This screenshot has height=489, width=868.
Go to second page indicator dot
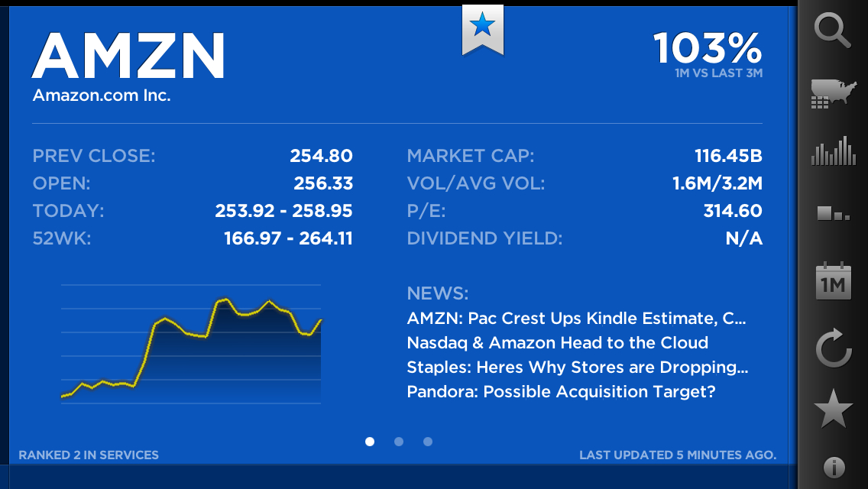point(399,442)
